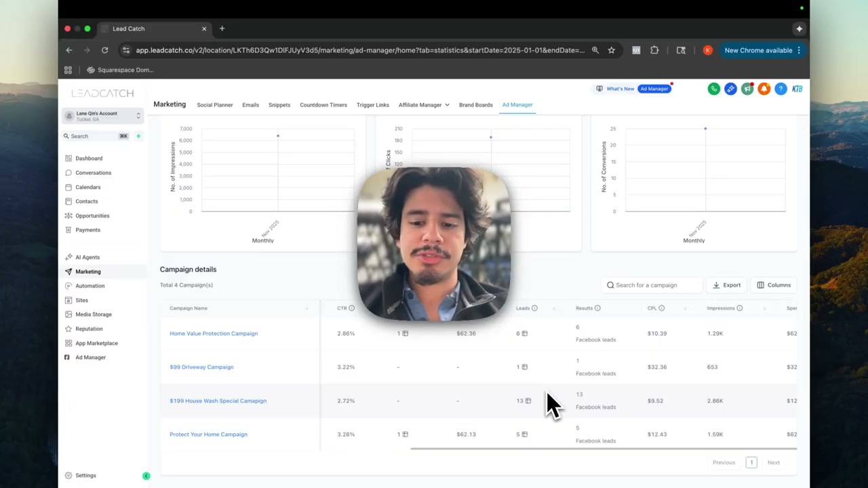868x488 pixels.
Task: Switch to the Trigger Links tab
Action: 373,105
